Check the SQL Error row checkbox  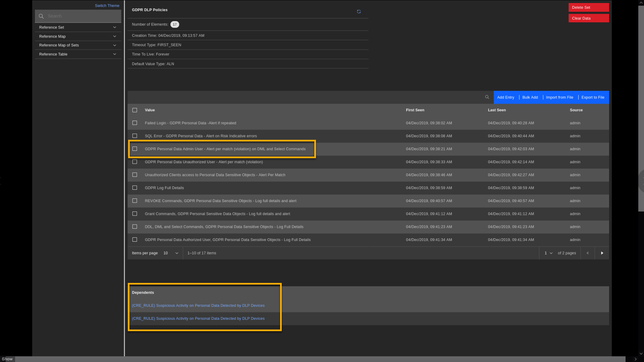coord(135,136)
